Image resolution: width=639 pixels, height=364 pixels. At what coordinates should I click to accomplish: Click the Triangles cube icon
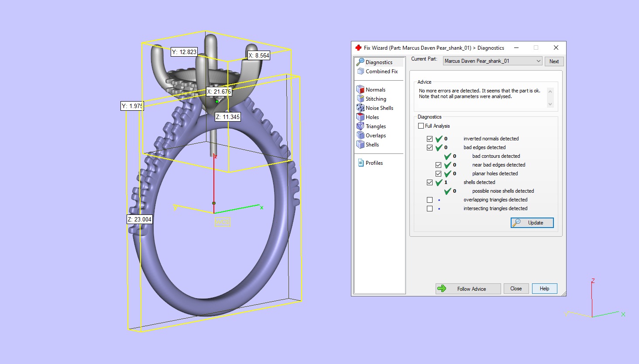(360, 126)
